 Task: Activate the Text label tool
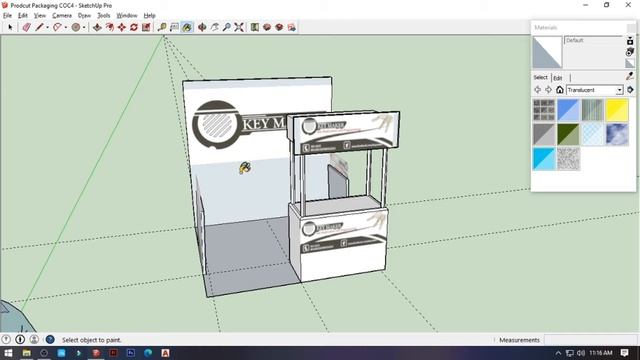click(x=174, y=27)
